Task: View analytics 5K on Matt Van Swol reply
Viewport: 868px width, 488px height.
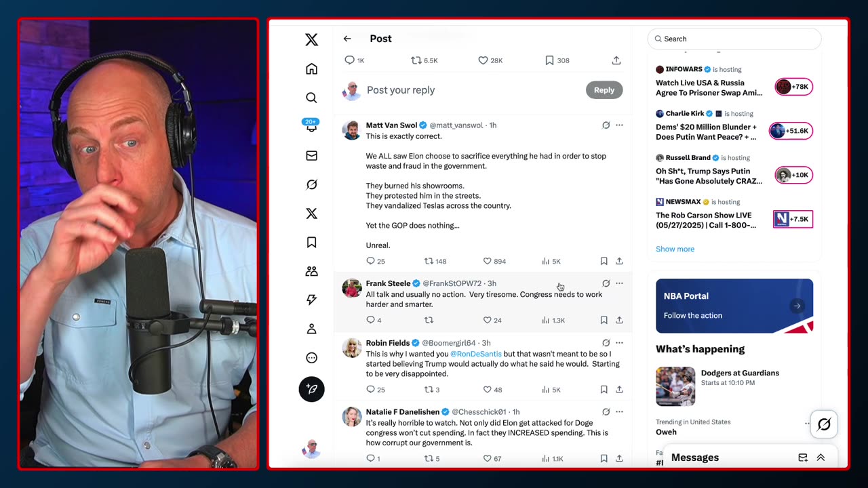Action: point(551,261)
